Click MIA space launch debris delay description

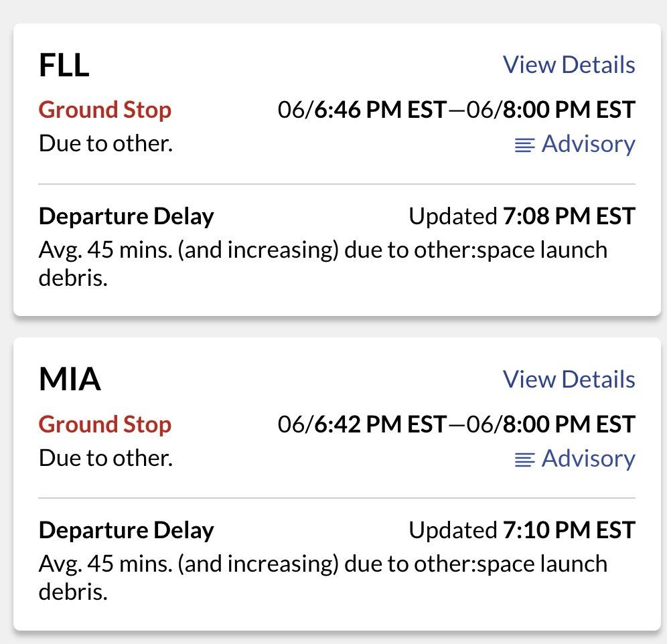point(323,578)
